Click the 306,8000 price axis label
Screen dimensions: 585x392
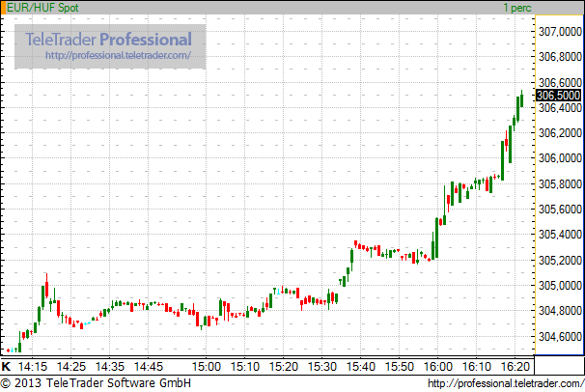pyautogui.click(x=560, y=57)
